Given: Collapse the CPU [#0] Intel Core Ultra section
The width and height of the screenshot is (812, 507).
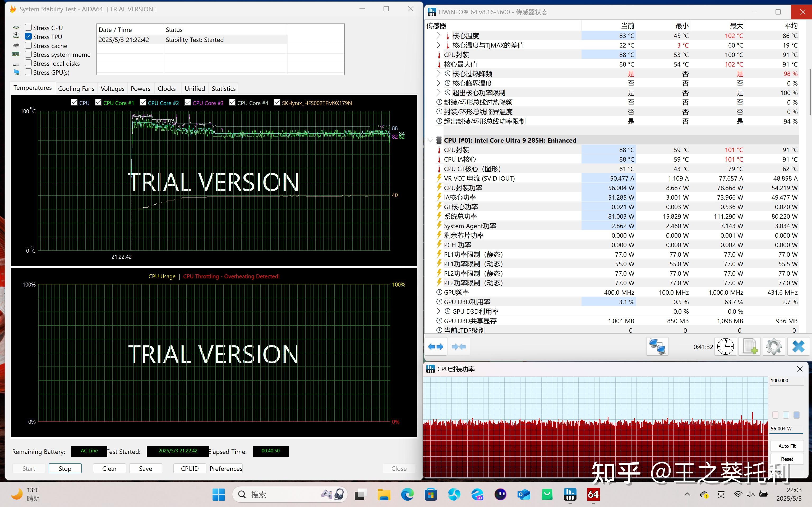Looking at the screenshot, I should 431,140.
